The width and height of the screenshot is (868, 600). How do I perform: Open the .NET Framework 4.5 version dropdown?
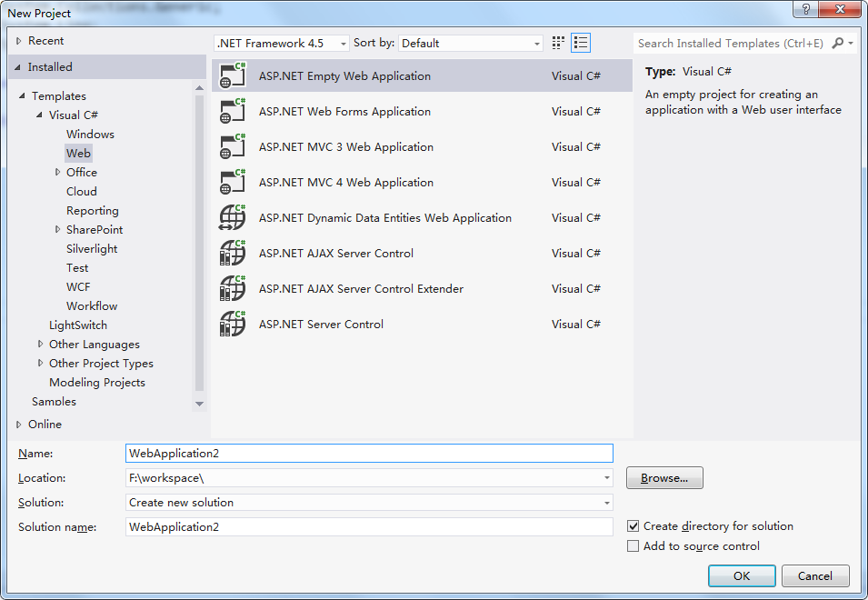[281, 43]
